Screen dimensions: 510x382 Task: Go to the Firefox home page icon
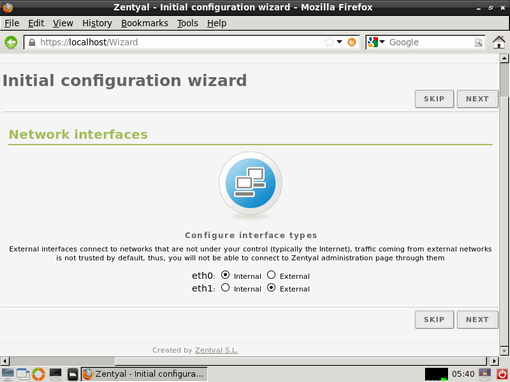(499, 42)
